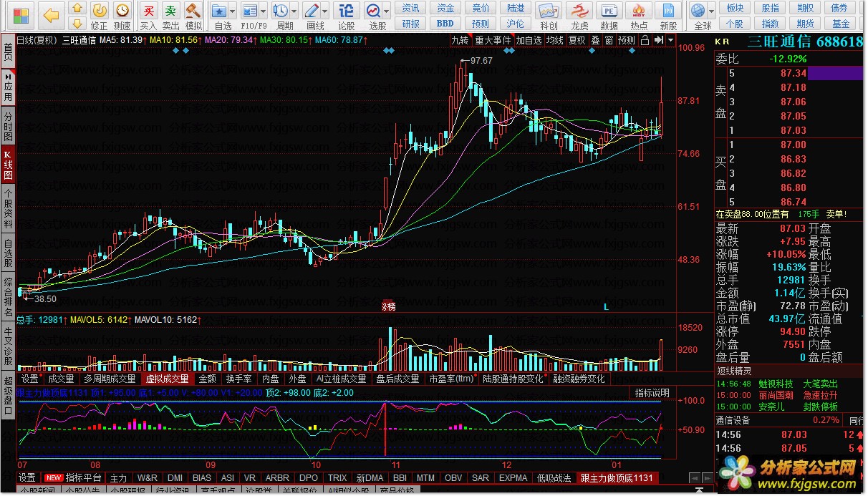Select the EXPMA indicator tab
Viewport: 868px width, 496px height.
pos(513,477)
